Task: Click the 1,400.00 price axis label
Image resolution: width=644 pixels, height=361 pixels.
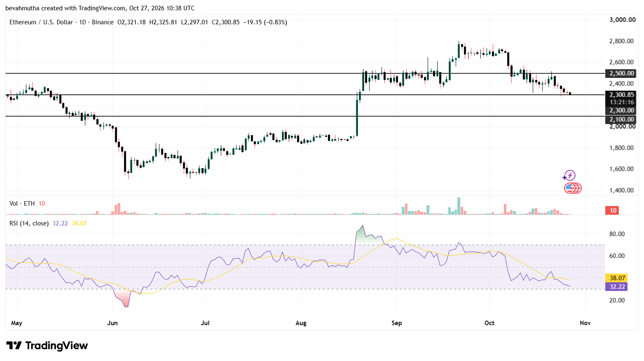Action: (x=622, y=190)
